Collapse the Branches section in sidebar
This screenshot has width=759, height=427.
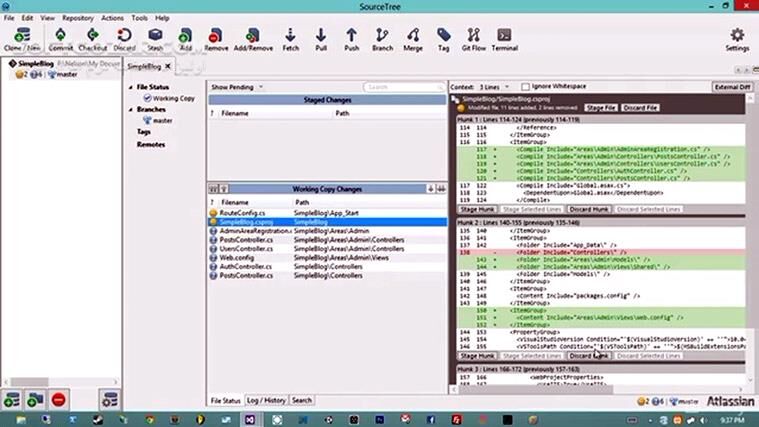(x=131, y=109)
